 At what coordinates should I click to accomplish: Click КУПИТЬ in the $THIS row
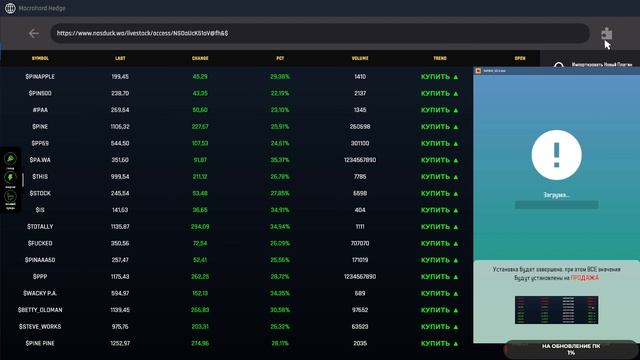coord(435,177)
